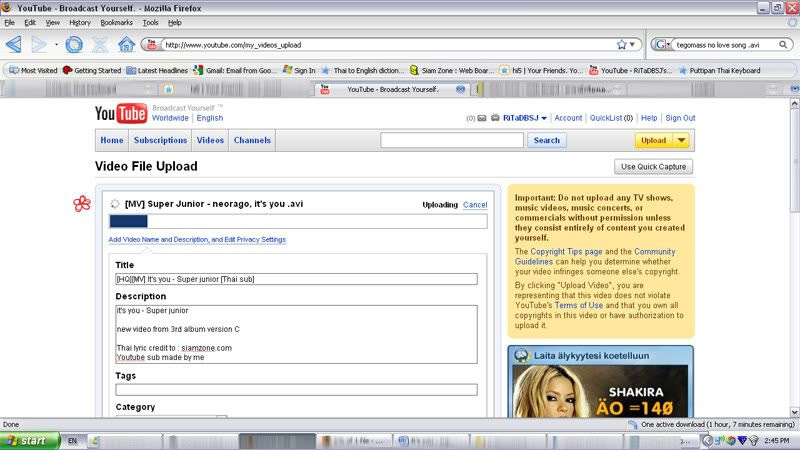The width and height of the screenshot is (800, 450).
Task: Open the Latest Headlines feed bookmark
Action: pos(157,70)
